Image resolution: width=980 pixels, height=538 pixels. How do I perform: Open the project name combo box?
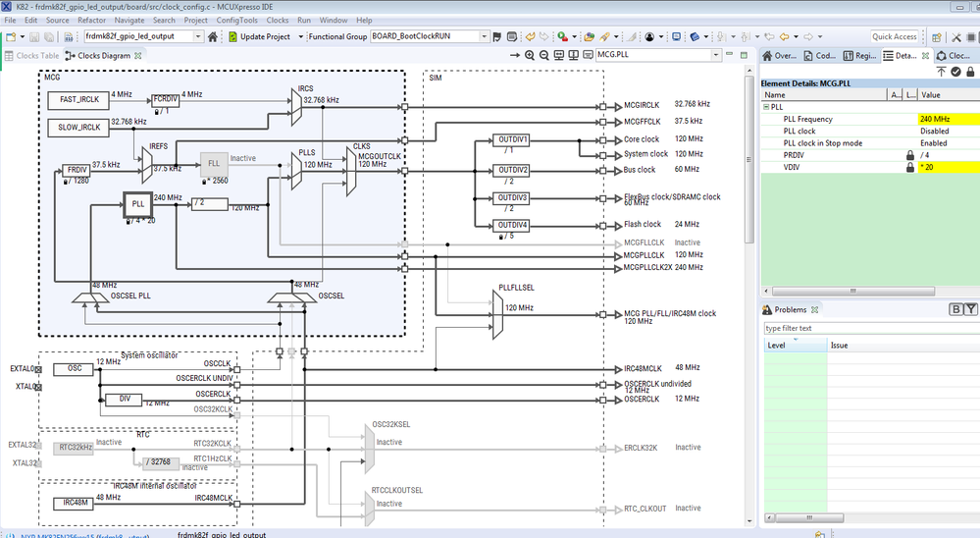(144, 36)
